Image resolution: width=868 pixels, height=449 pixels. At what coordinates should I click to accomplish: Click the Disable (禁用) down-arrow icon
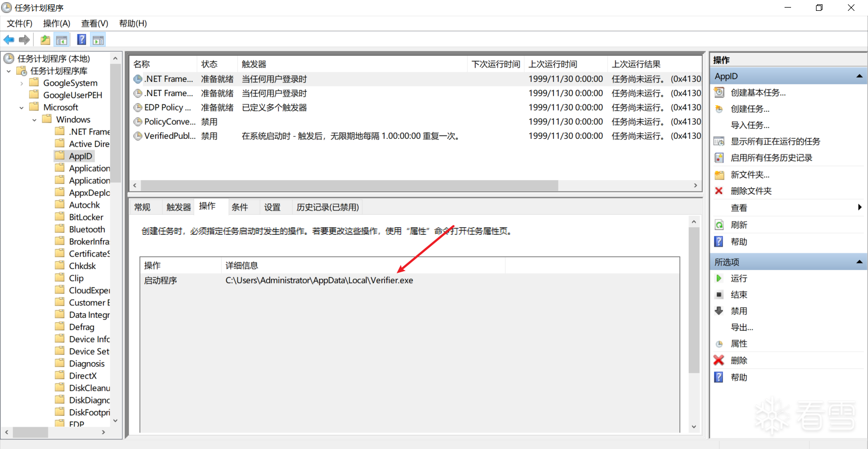719,311
